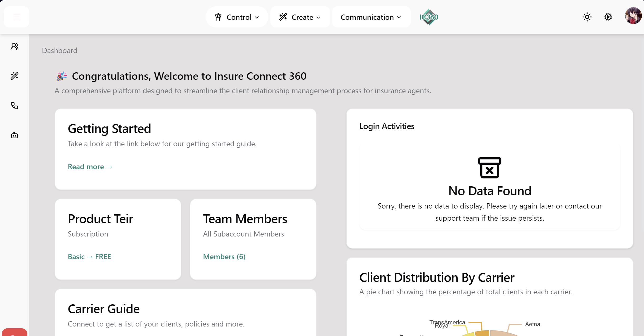This screenshot has height=336, width=644.
Task: Follow the Read more link
Action: [90, 167]
